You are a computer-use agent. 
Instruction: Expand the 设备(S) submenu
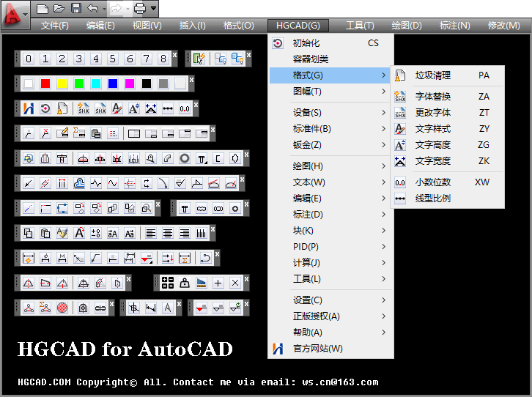click(330, 112)
